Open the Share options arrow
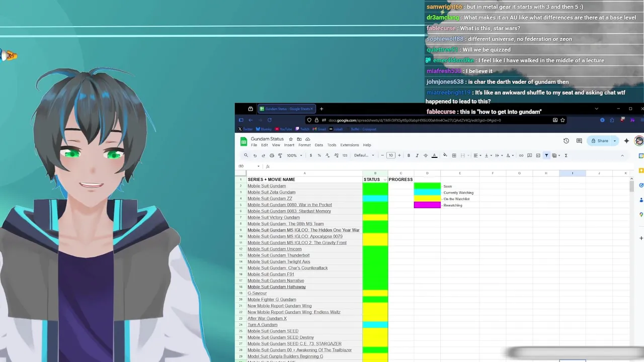Viewport: 644px width, 362px height. coord(614,141)
